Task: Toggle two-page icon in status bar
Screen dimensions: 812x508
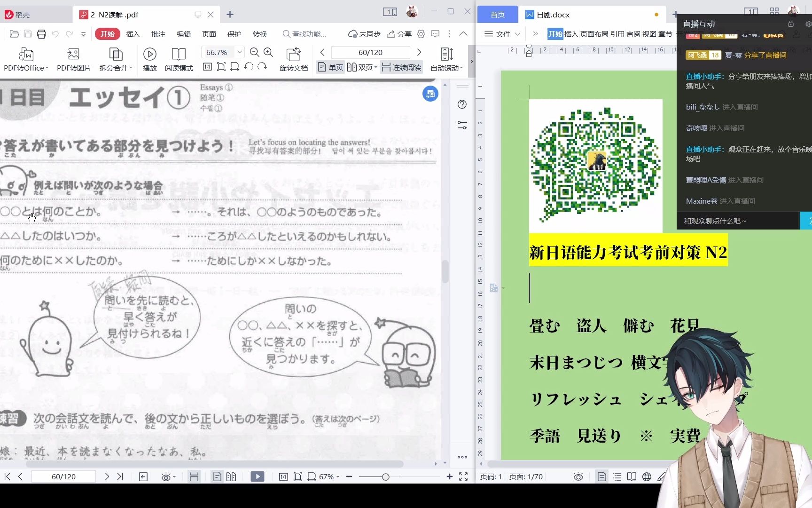Action: (231, 476)
